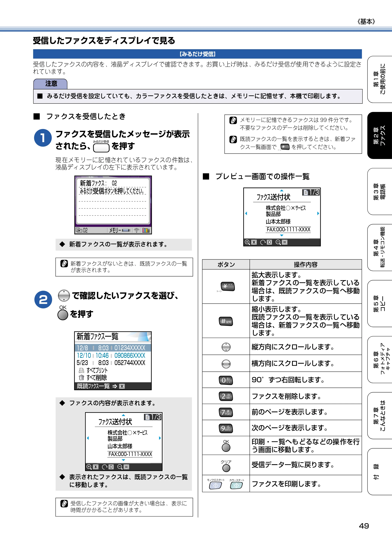This screenshot has height=555, width=392.
Task: Click the printer icon beside すべてプリント
Action: point(81,370)
